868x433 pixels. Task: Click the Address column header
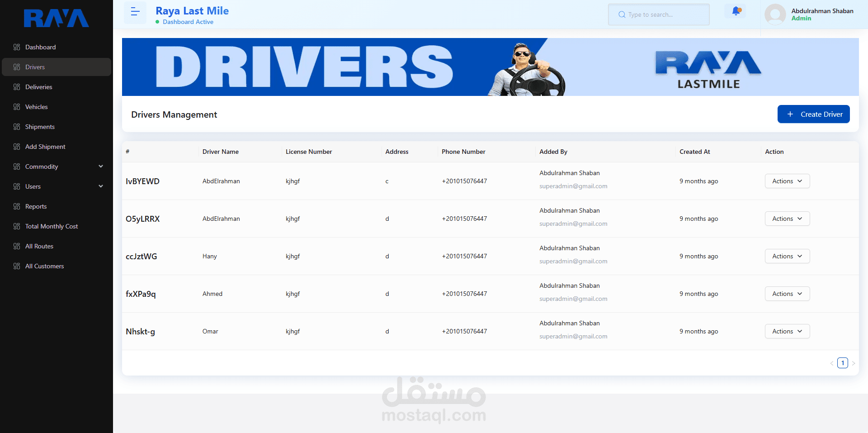click(397, 152)
